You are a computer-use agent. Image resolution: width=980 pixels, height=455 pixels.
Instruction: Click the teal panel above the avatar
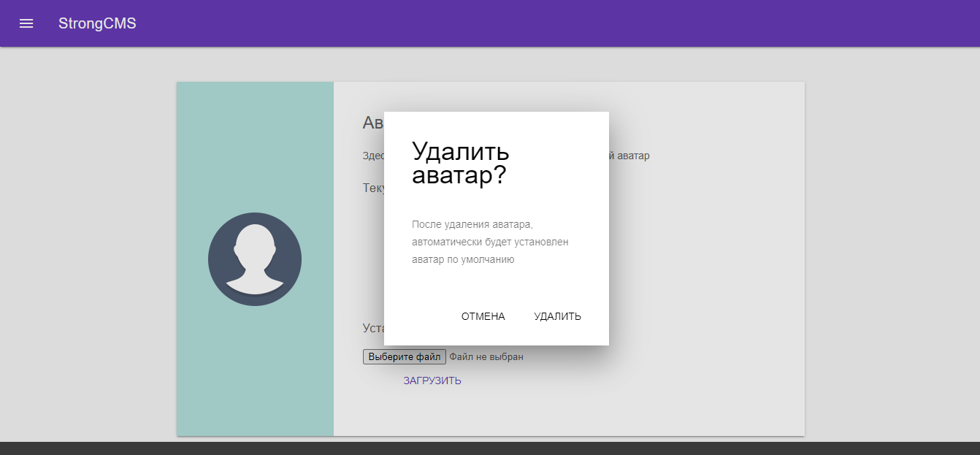(x=255, y=139)
